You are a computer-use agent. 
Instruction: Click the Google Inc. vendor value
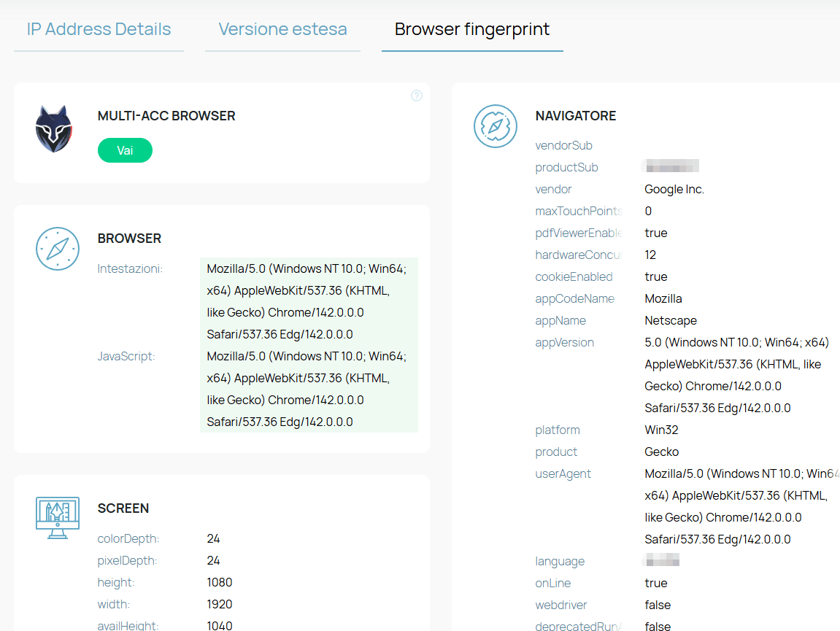point(674,189)
